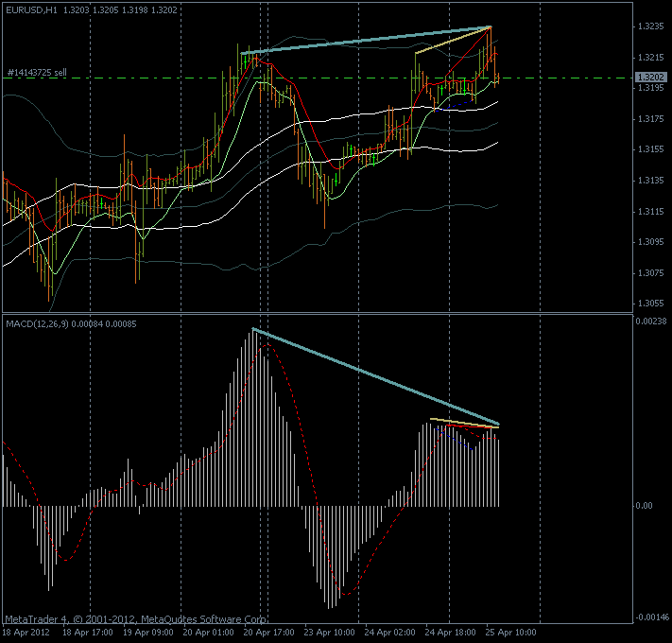The width and height of the screenshot is (672, 643).
Task: Click the 23 Apr 10:00 time label
Action: tap(330, 632)
